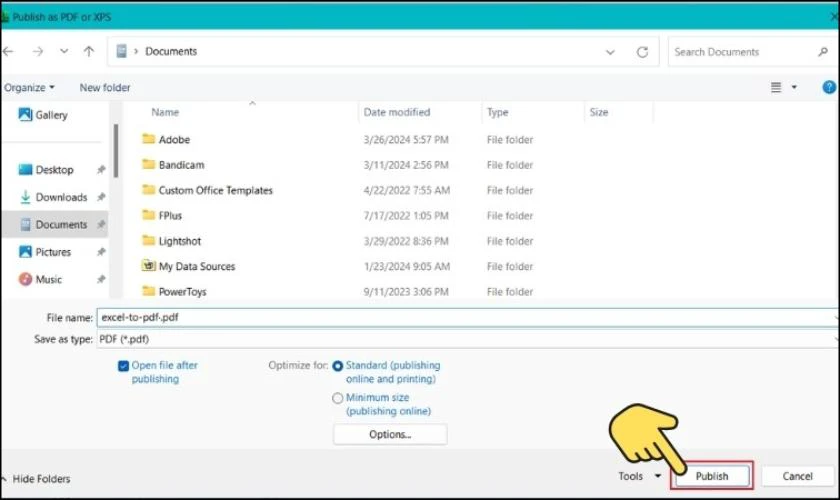
Task: Open the view options dropdown arrow
Action: tap(794, 87)
